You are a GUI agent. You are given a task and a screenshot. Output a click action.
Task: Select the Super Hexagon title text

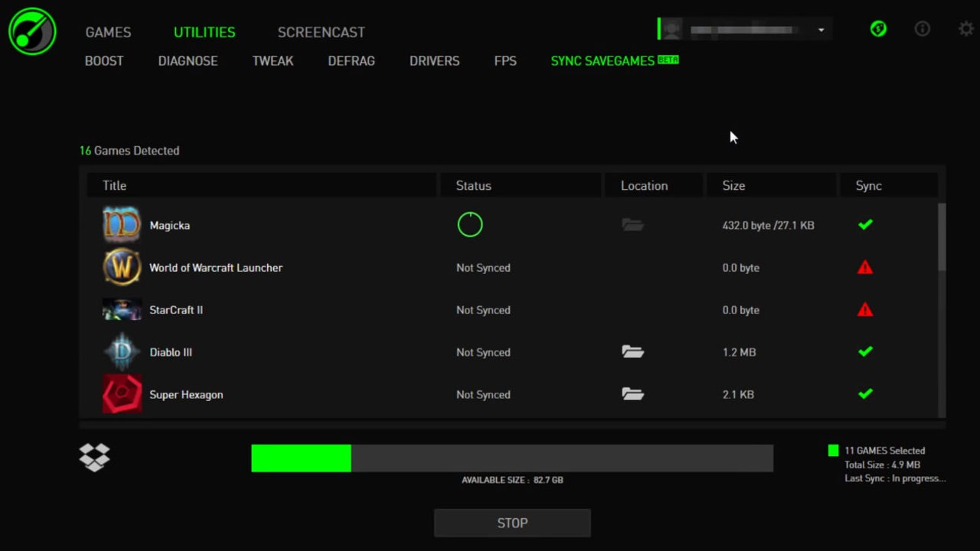click(x=186, y=395)
